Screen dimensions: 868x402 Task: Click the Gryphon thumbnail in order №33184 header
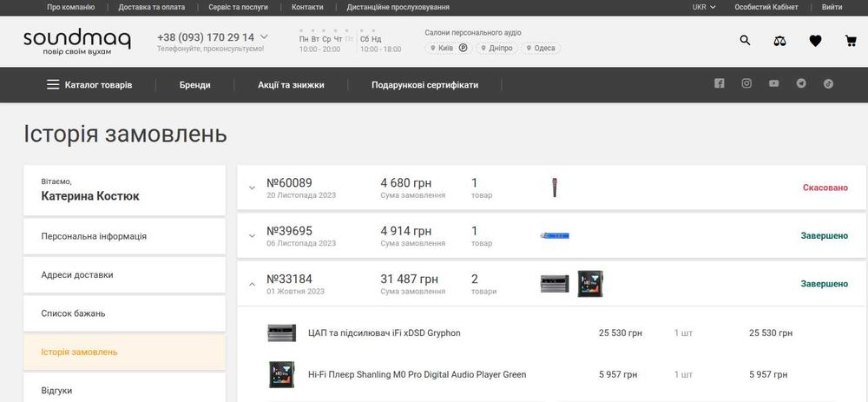[555, 284]
